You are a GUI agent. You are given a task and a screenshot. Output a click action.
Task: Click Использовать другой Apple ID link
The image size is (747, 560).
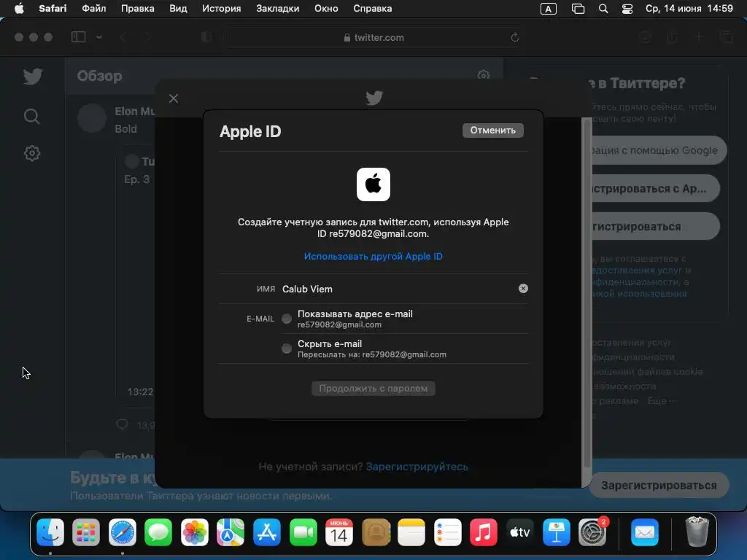point(373,256)
